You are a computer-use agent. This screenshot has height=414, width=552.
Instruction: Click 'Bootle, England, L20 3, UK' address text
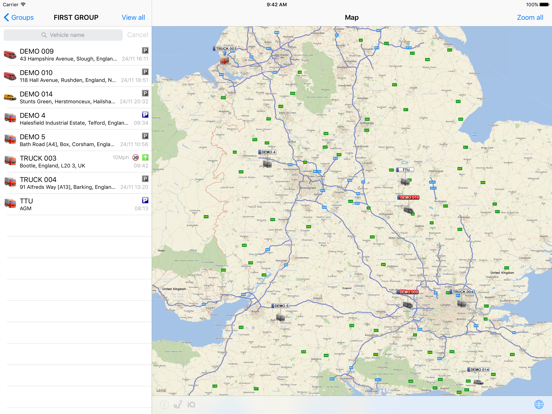click(x=52, y=166)
